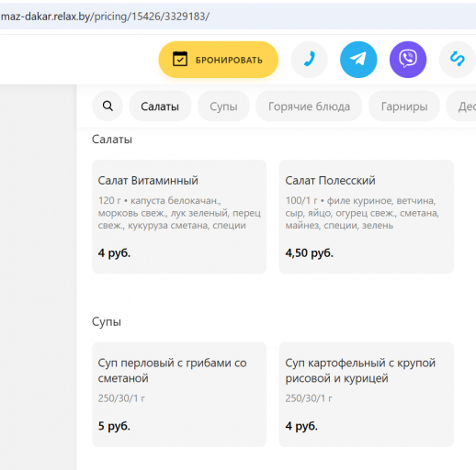Open the Салат Полесский card

[x=366, y=217]
